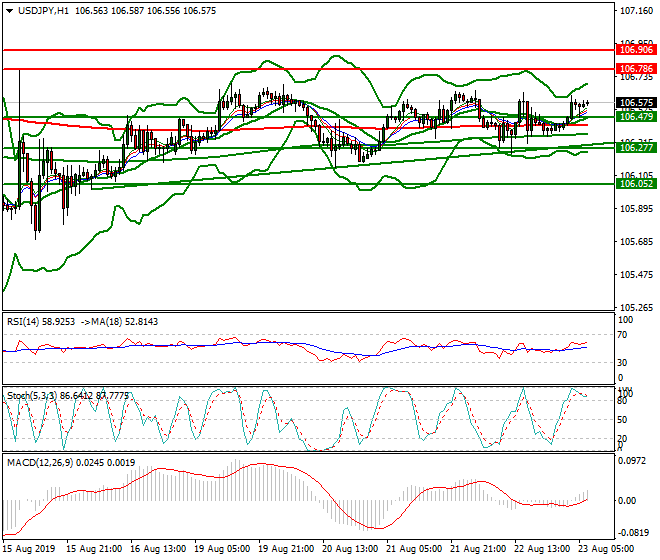
Task: Select the USDJPY,H1 symbol title text
Action: tap(43, 11)
